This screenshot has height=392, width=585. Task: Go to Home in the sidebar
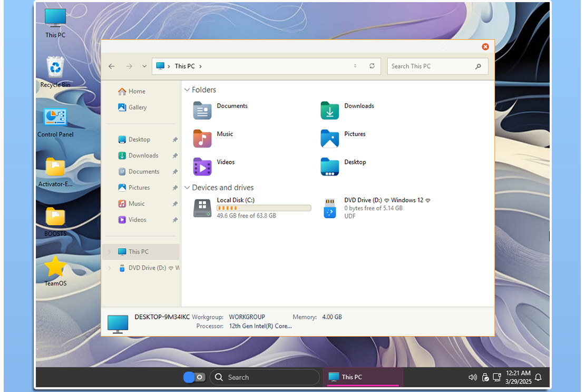tap(136, 91)
